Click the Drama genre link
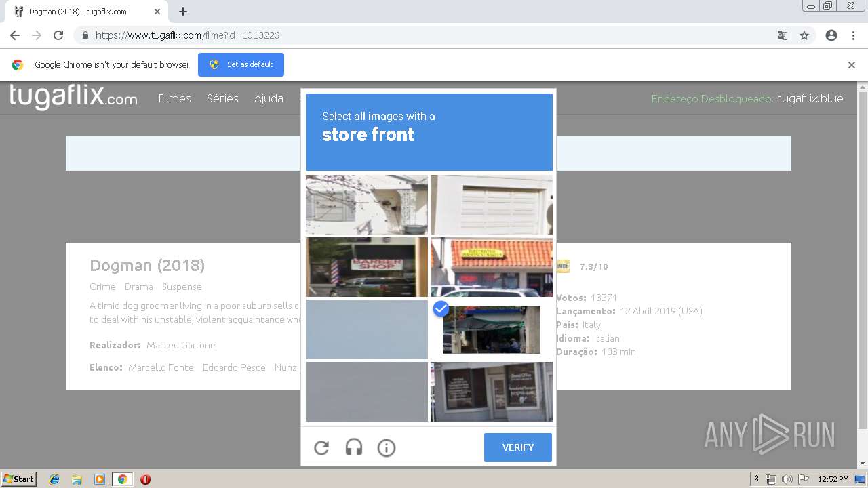 tap(138, 287)
